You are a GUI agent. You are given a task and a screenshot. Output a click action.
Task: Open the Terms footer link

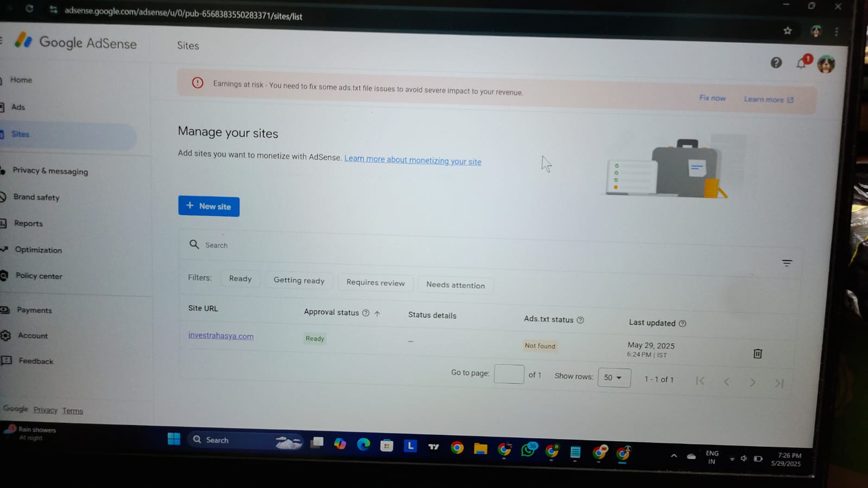[72, 411]
